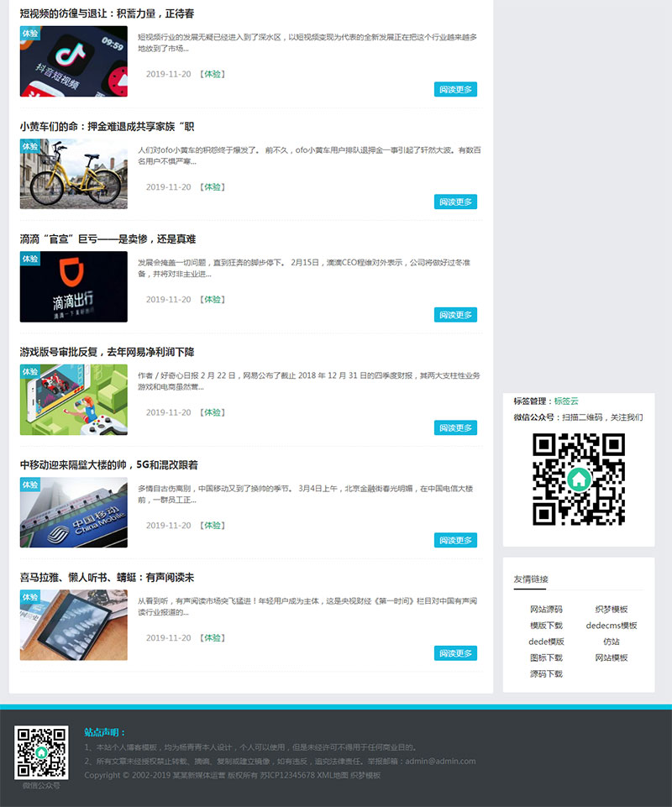
Task: Open the 网站模板 friendly link
Action: pyautogui.click(x=612, y=658)
